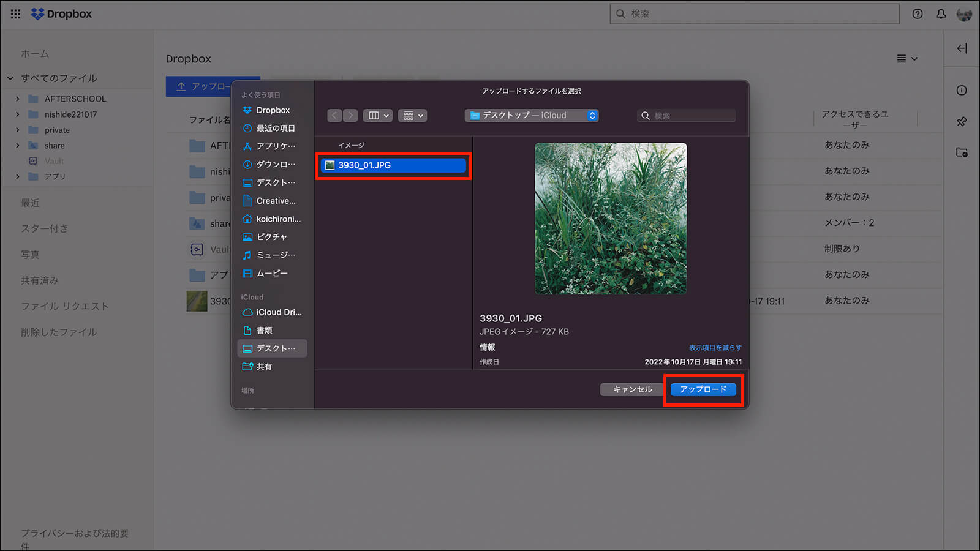This screenshot has width=980, height=551.
Task: Collapse the right panel arrow icon
Action: pos(962,48)
